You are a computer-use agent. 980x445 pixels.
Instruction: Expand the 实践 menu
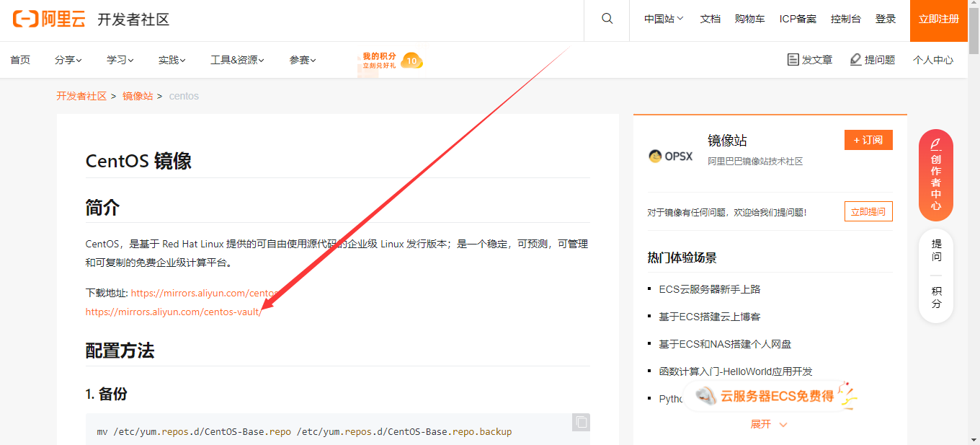pyautogui.click(x=172, y=60)
